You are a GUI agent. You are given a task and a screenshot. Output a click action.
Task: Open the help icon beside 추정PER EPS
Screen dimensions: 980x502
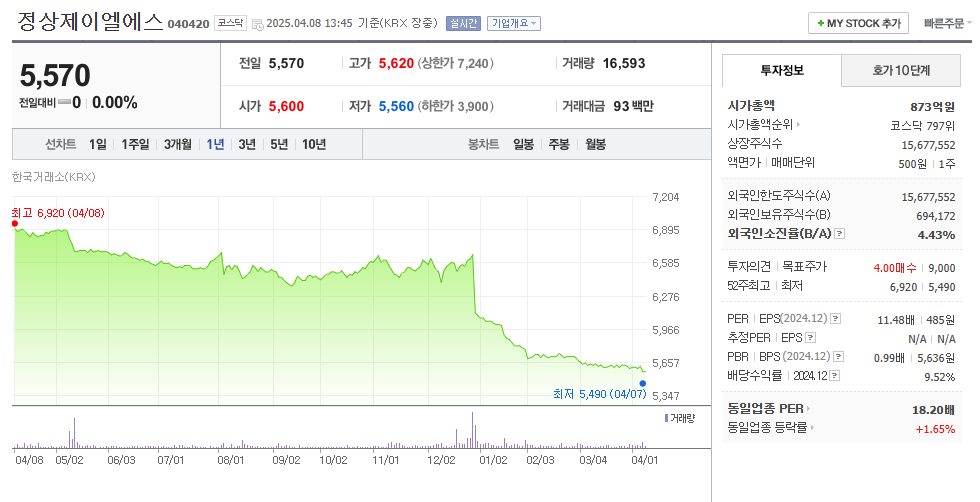pyautogui.click(x=811, y=338)
